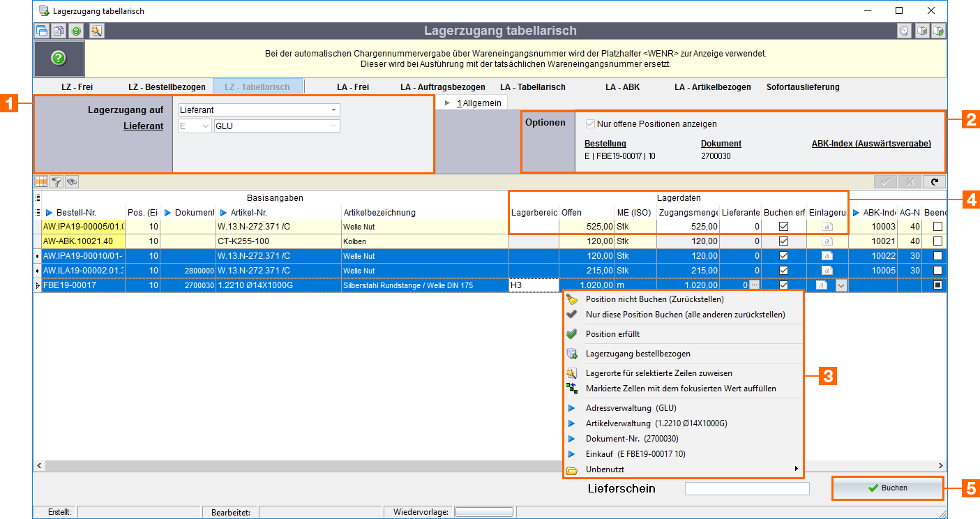Toggle Beendet checkbox in ABK-Index 10021 row

pyautogui.click(x=938, y=241)
